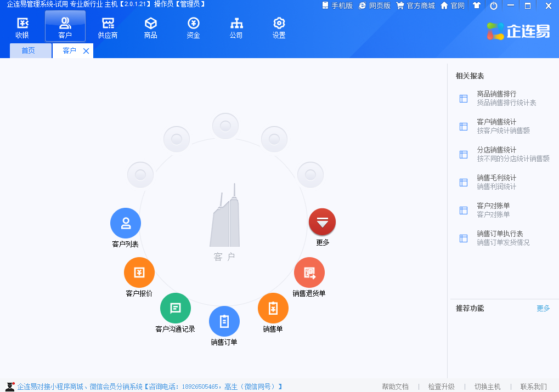The width and height of the screenshot is (559, 392).
Task: Open 设置 settings module
Action: click(x=279, y=27)
